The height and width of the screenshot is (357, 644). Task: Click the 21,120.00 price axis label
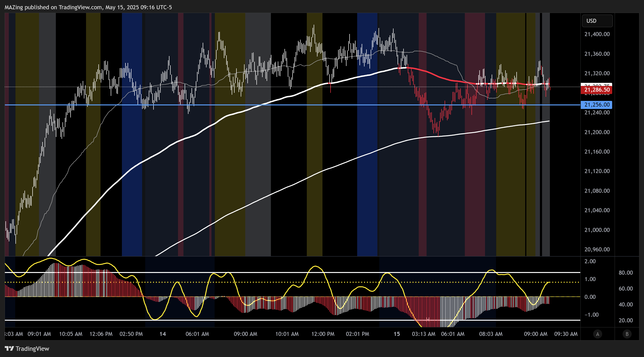[x=597, y=171]
